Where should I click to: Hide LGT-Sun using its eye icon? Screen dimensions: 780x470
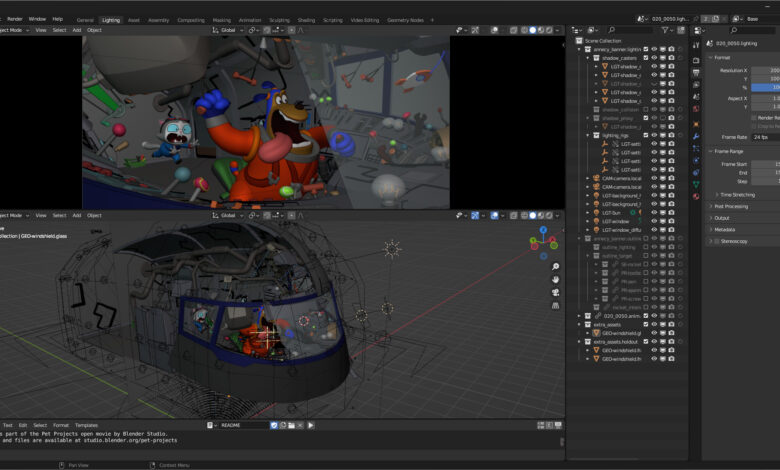654,213
